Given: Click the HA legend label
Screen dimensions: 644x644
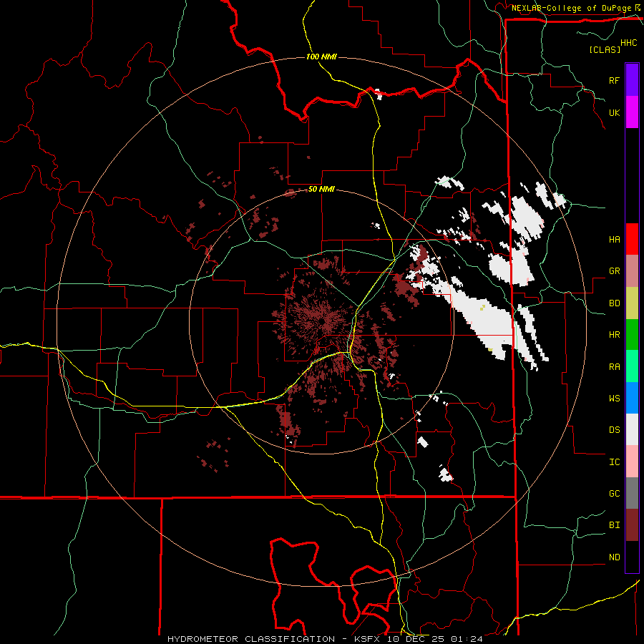Looking at the screenshot, I should pos(614,239).
